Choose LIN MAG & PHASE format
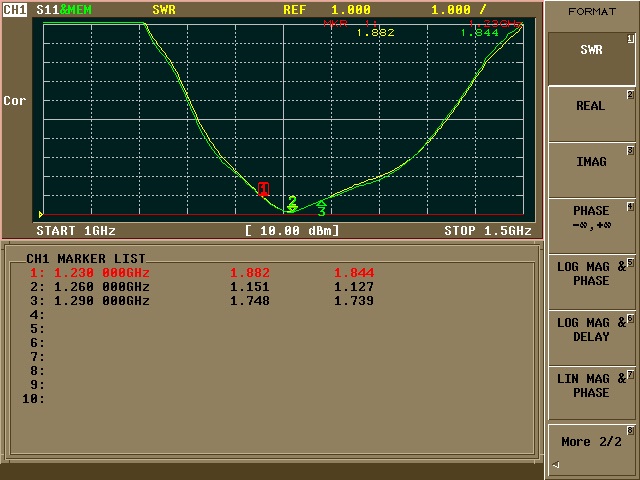 pos(591,394)
